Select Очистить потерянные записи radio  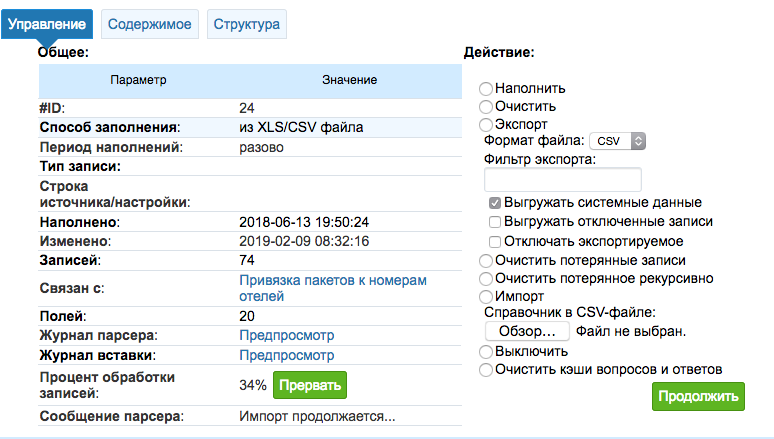click(486, 261)
